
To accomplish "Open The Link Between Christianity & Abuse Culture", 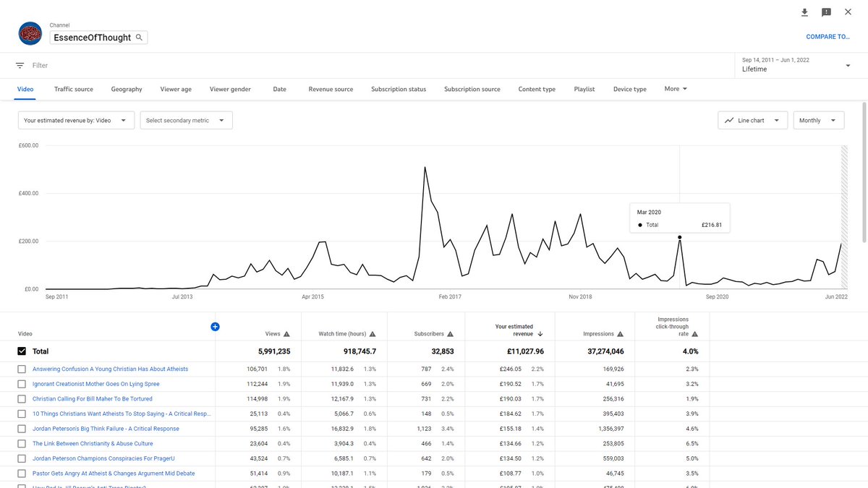I will [x=93, y=444].
